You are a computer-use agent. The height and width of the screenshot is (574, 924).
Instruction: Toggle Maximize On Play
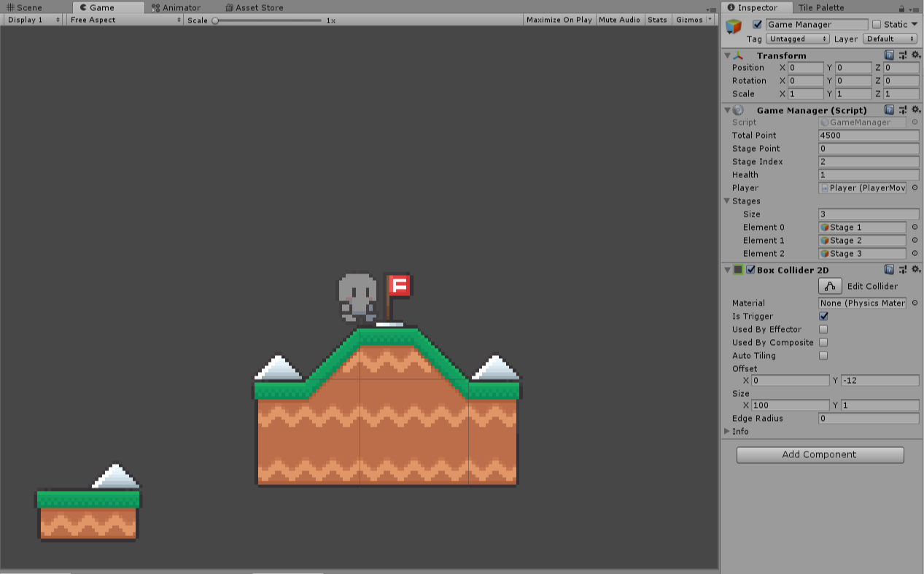[559, 20]
